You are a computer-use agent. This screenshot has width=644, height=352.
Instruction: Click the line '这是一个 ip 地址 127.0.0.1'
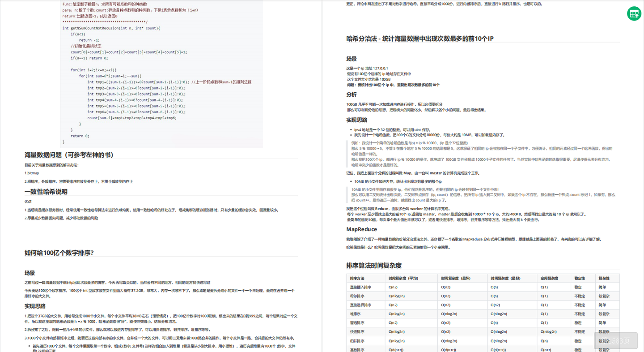(x=368, y=68)
